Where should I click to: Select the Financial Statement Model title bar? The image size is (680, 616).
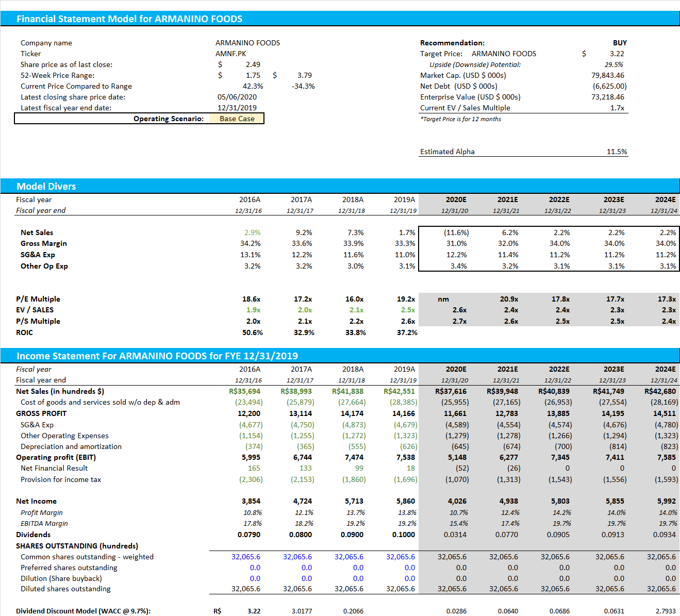pyautogui.click(x=340, y=19)
